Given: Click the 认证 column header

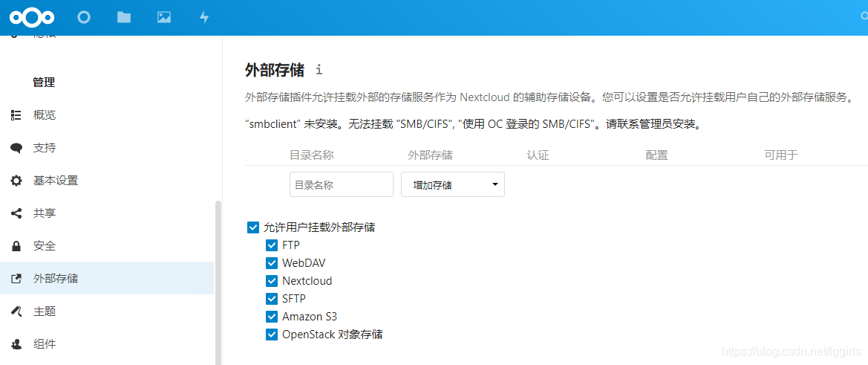Looking at the screenshot, I should [x=538, y=155].
